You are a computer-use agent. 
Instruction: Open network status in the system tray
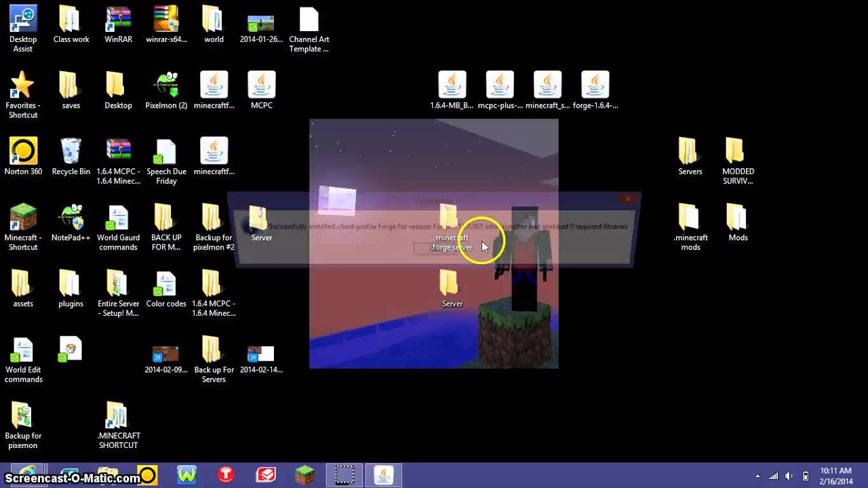coord(773,476)
